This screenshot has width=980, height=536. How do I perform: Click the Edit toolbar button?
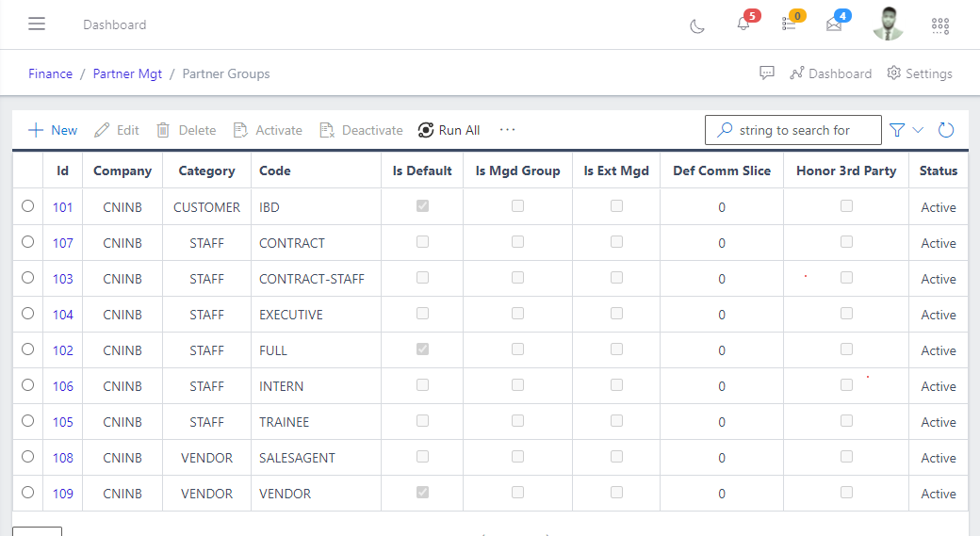117,130
